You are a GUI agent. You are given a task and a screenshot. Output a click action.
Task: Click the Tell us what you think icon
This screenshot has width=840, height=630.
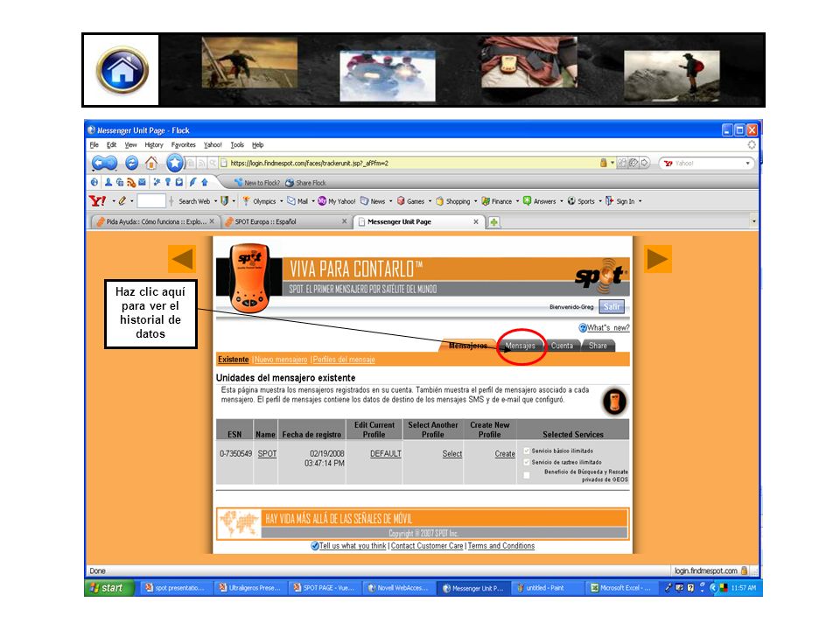(315, 546)
